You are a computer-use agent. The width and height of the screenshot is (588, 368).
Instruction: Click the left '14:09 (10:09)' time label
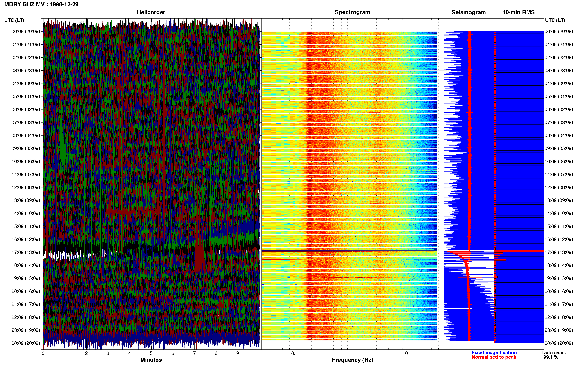click(26, 213)
